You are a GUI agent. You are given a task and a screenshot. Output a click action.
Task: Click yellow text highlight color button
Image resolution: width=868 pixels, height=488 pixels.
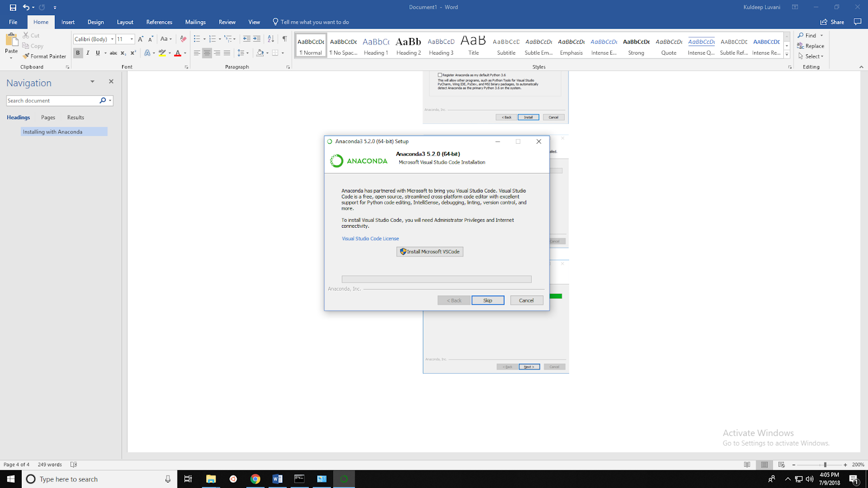pyautogui.click(x=162, y=53)
